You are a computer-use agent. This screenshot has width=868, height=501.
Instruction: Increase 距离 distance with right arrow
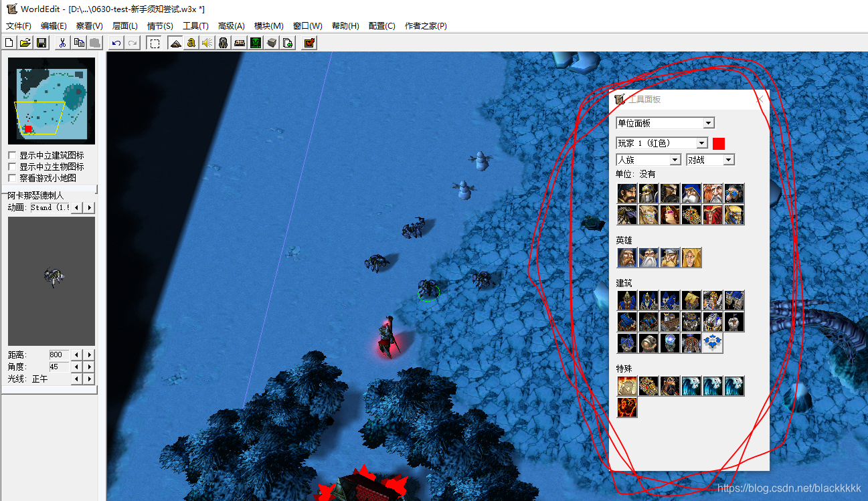pos(90,355)
